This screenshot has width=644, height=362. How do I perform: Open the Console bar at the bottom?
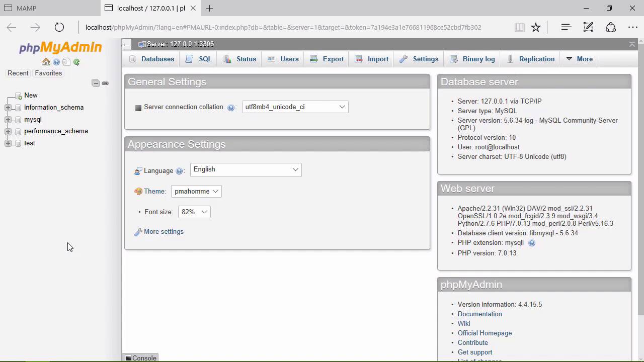tap(141, 358)
